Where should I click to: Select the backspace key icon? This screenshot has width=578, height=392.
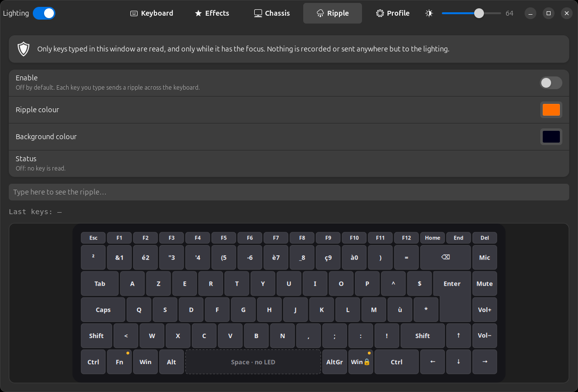pos(445,257)
